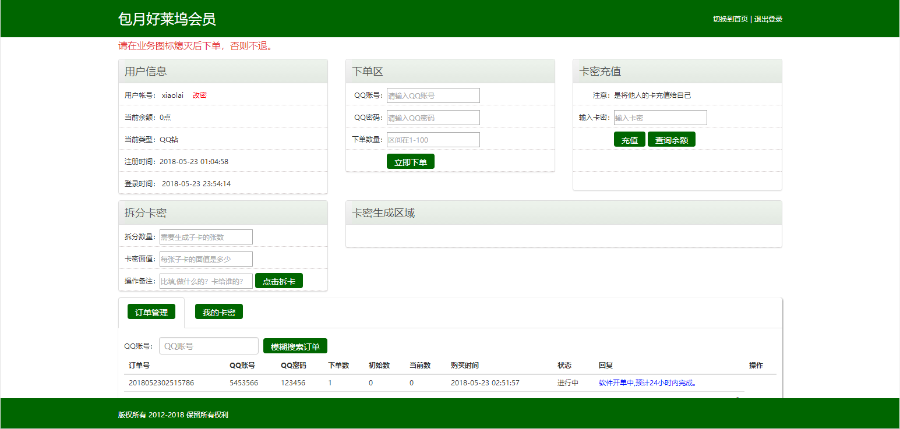Click the 当前余额 0点 row
This screenshot has height=429, width=900.
coord(223,117)
